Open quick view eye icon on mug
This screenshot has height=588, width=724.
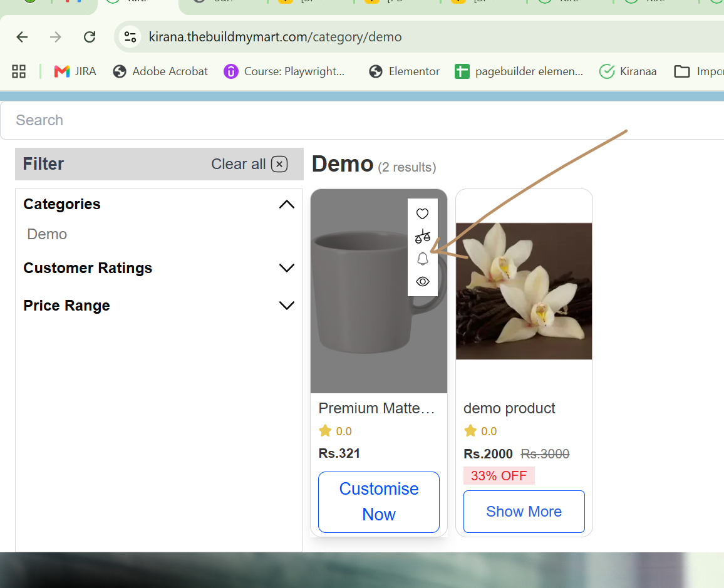tap(423, 282)
